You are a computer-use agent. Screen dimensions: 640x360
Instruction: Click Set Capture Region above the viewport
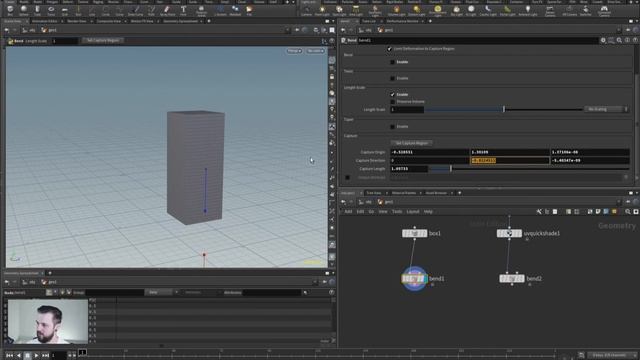pyautogui.click(x=103, y=40)
